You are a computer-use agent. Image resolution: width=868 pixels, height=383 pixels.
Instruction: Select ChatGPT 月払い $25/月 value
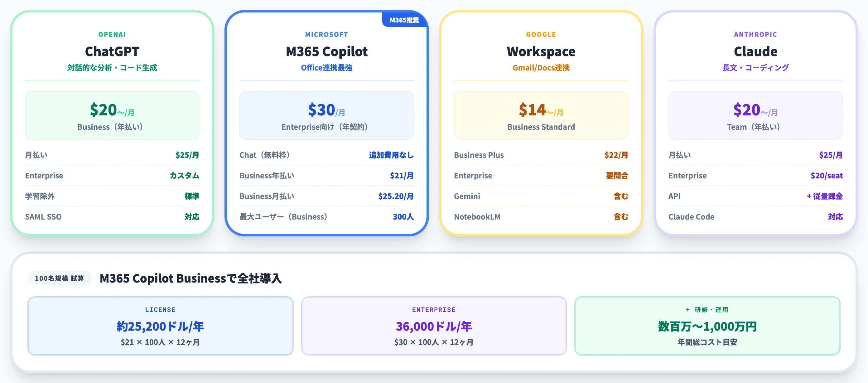(x=187, y=155)
